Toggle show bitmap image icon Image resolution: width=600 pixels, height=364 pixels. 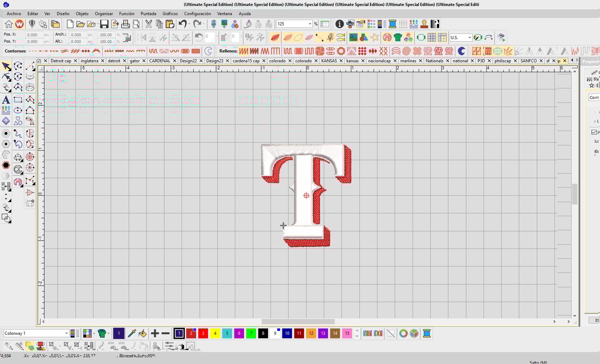coord(353,38)
